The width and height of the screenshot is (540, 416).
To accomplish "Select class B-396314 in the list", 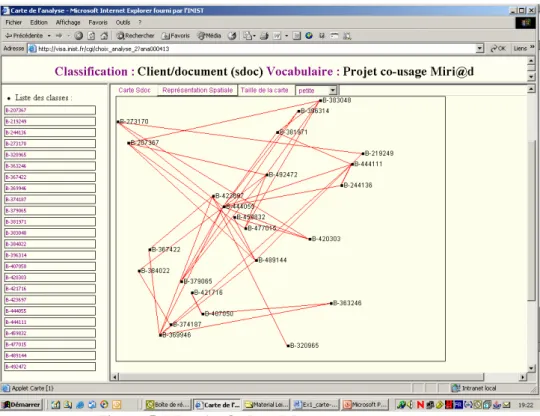I will point(50,255).
